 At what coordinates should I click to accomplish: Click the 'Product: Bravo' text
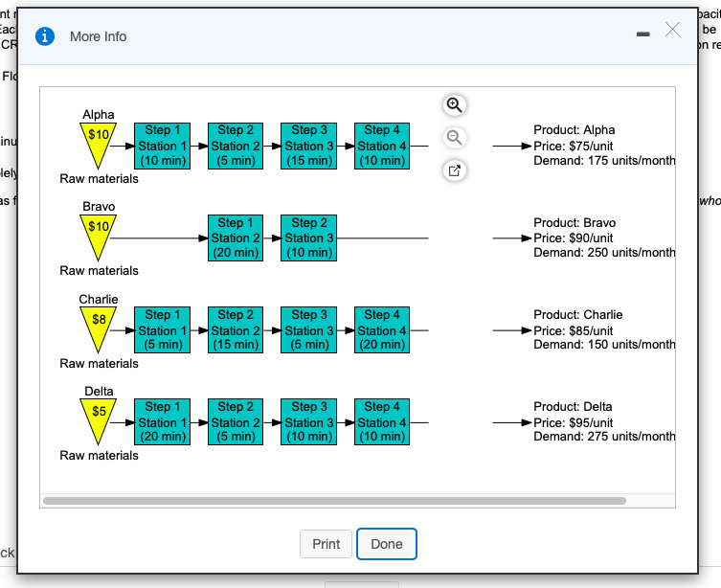575,223
